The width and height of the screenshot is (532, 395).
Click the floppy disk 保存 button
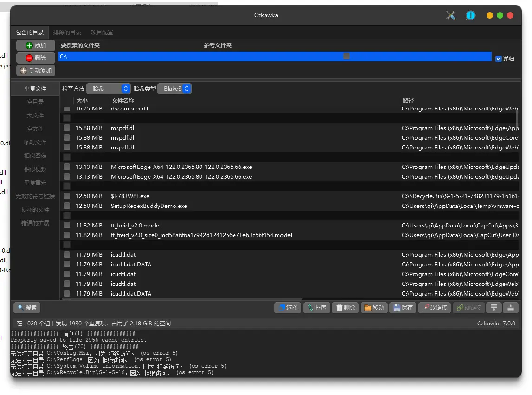point(402,308)
